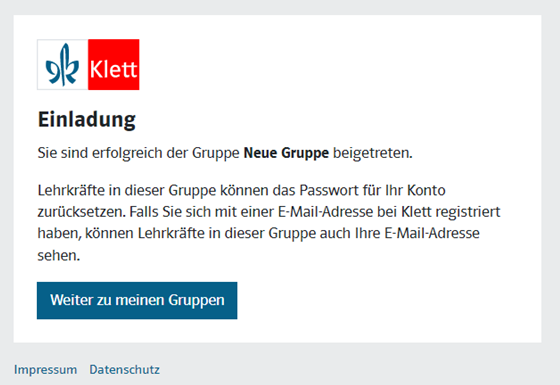The width and height of the screenshot is (560, 385).
Task: Click the word zurücksetzen
Action: [x=80, y=212]
